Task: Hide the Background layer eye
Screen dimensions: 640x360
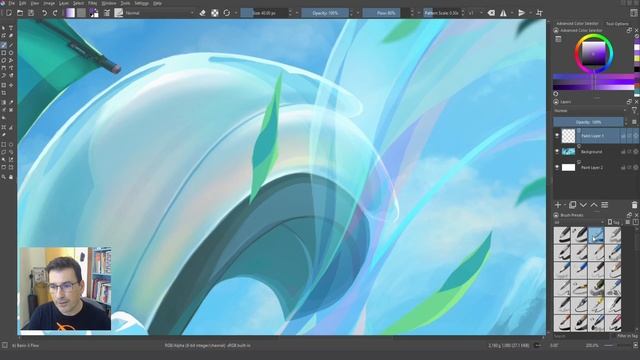Action: coord(557,151)
